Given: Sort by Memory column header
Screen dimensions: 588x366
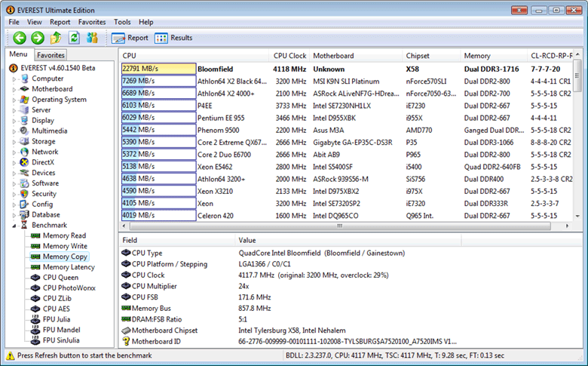Looking at the screenshot, I should 494,56.
